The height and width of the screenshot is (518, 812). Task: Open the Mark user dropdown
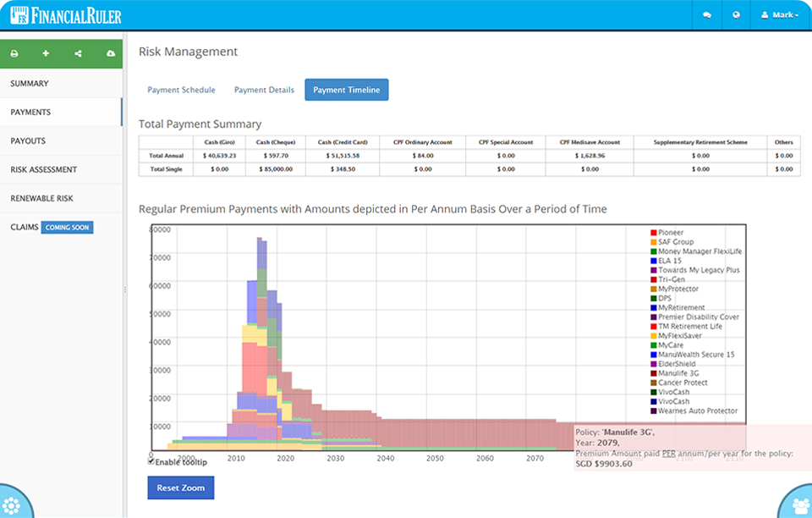coord(780,15)
